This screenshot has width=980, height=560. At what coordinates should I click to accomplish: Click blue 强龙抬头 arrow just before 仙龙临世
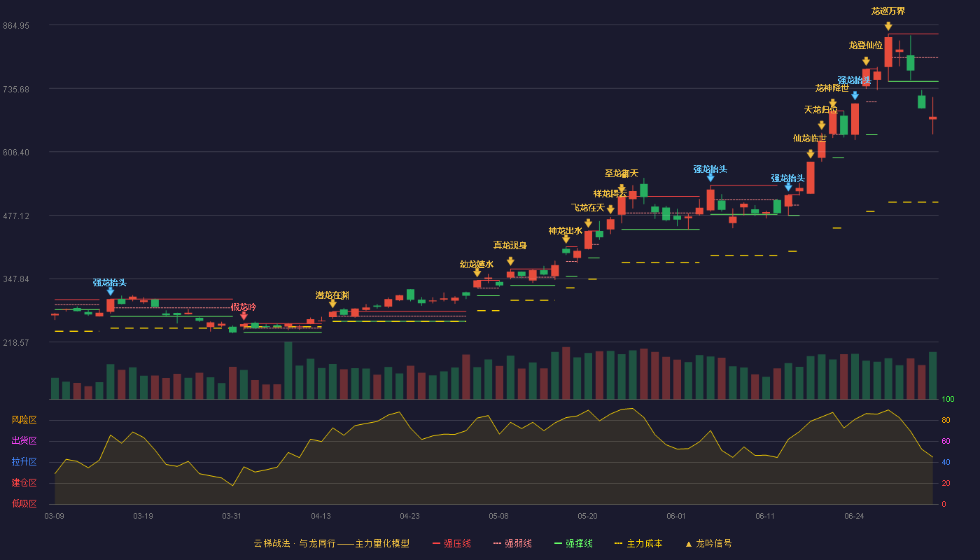(x=788, y=187)
